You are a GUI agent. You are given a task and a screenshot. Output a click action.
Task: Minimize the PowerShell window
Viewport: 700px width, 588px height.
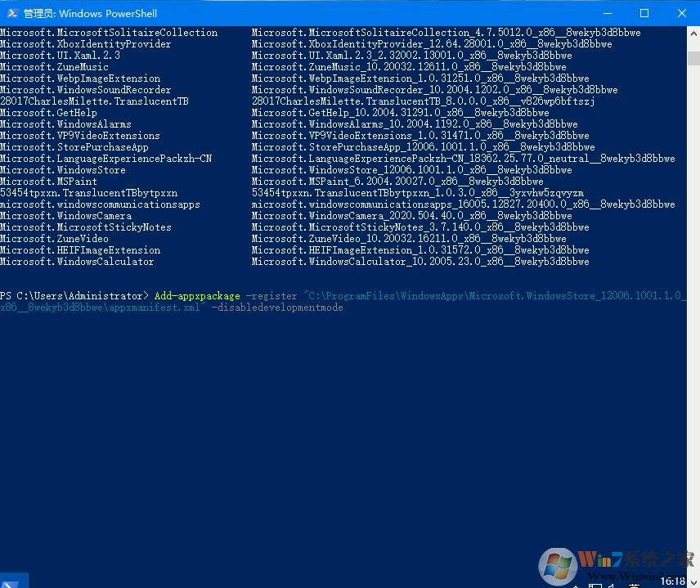607,13
